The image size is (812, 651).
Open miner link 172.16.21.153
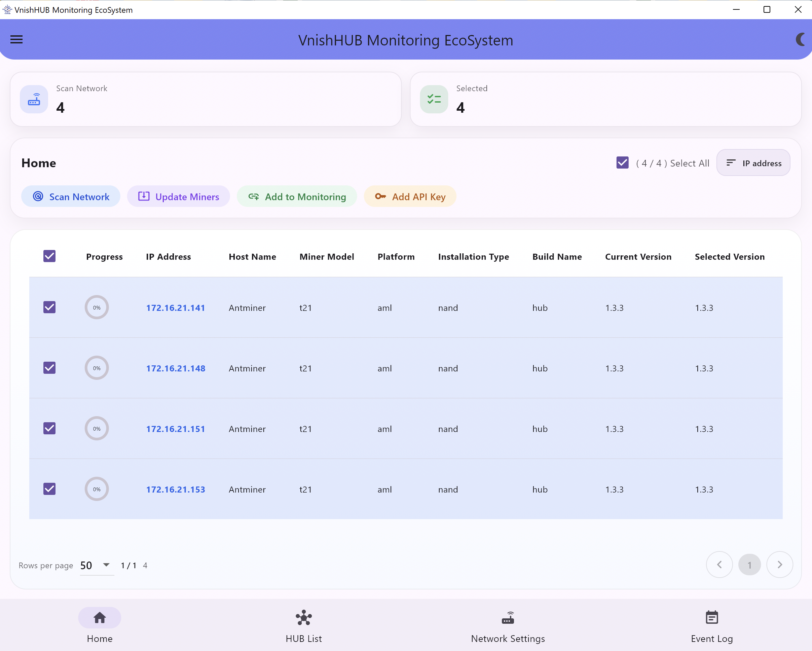tap(176, 490)
